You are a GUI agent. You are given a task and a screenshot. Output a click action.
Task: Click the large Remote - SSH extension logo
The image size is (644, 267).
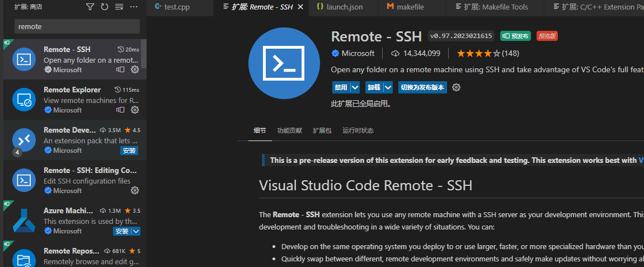click(x=284, y=63)
